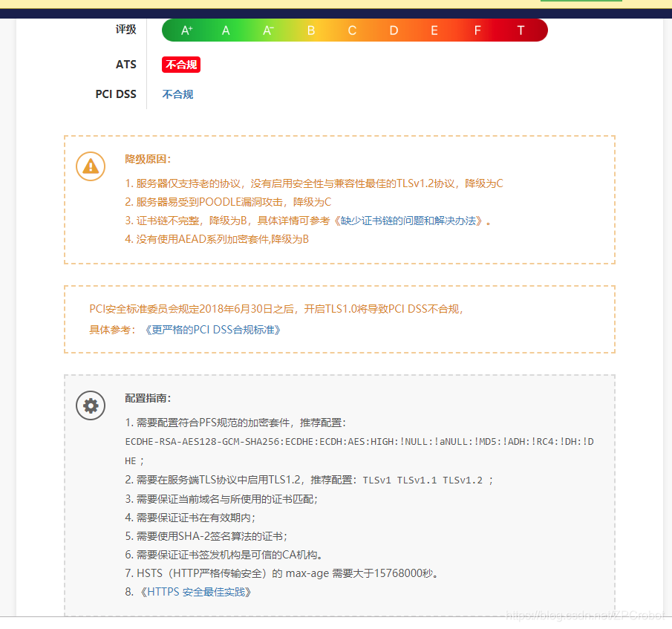Click the yellow B grade segment
Screen dimensions: 672x629
click(x=310, y=30)
